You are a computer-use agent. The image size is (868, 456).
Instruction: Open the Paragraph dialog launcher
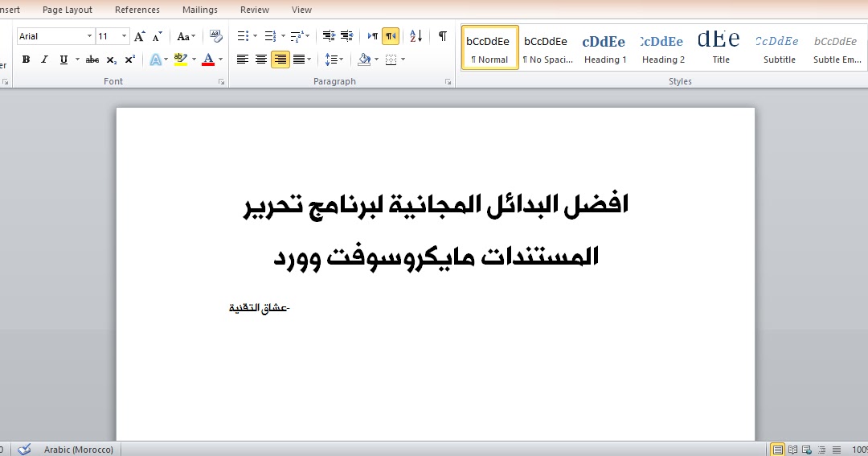(448, 82)
